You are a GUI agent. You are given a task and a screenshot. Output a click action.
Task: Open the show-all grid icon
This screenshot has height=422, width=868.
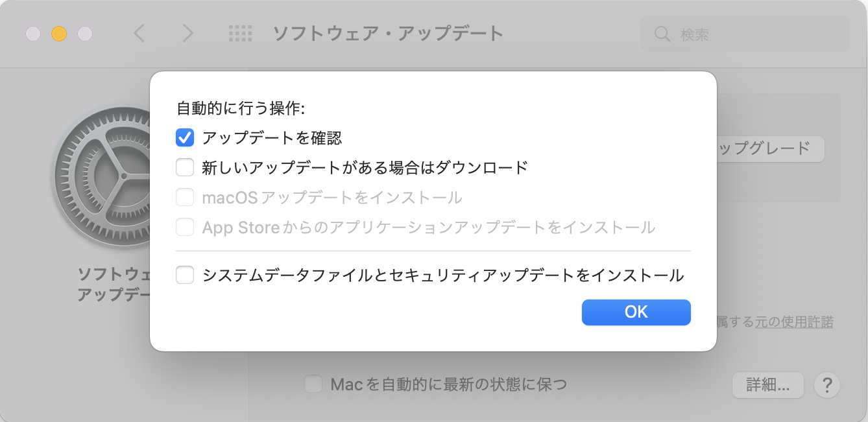[x=240, y=34]
